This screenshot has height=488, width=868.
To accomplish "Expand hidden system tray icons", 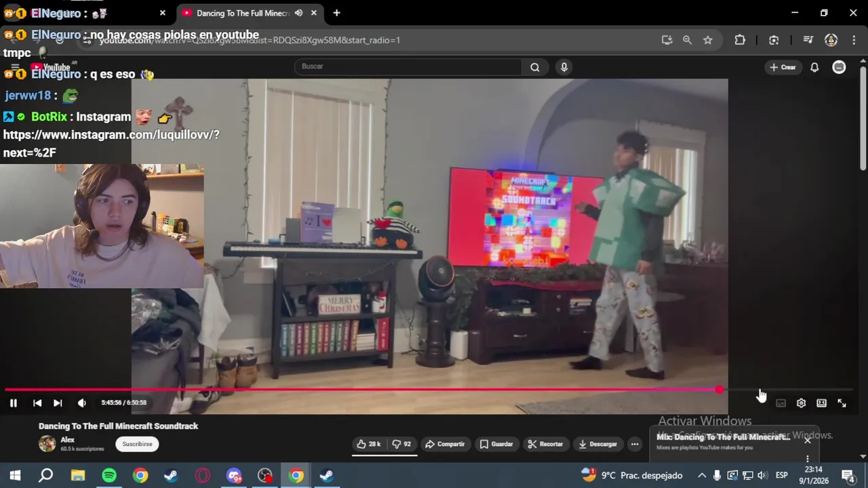I will (702, 475).
